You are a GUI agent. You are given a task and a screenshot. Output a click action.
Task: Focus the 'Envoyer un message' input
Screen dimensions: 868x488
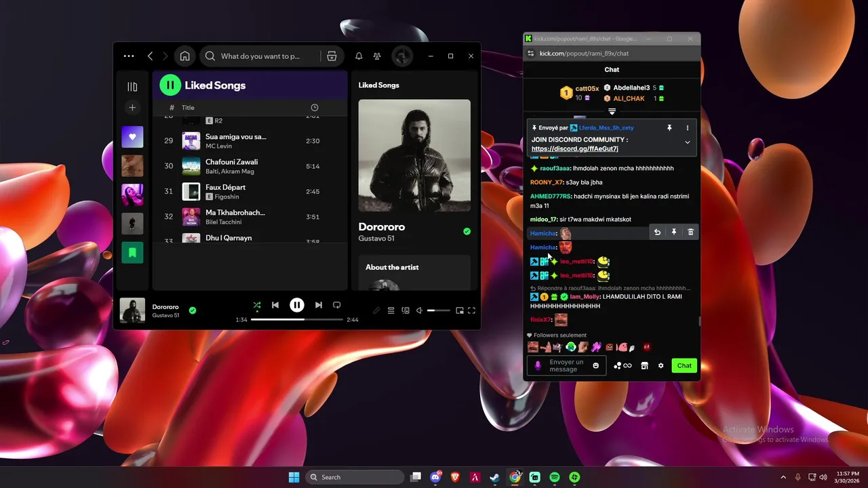(567, 365)
